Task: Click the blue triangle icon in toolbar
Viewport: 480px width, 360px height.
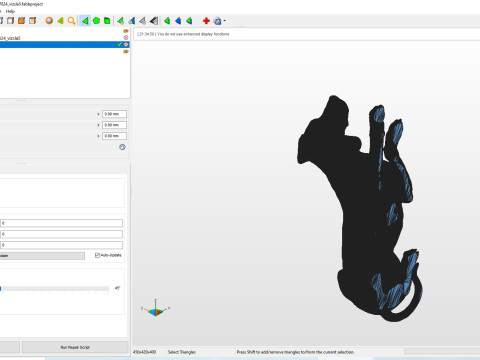Action: (x=178, y=21)
